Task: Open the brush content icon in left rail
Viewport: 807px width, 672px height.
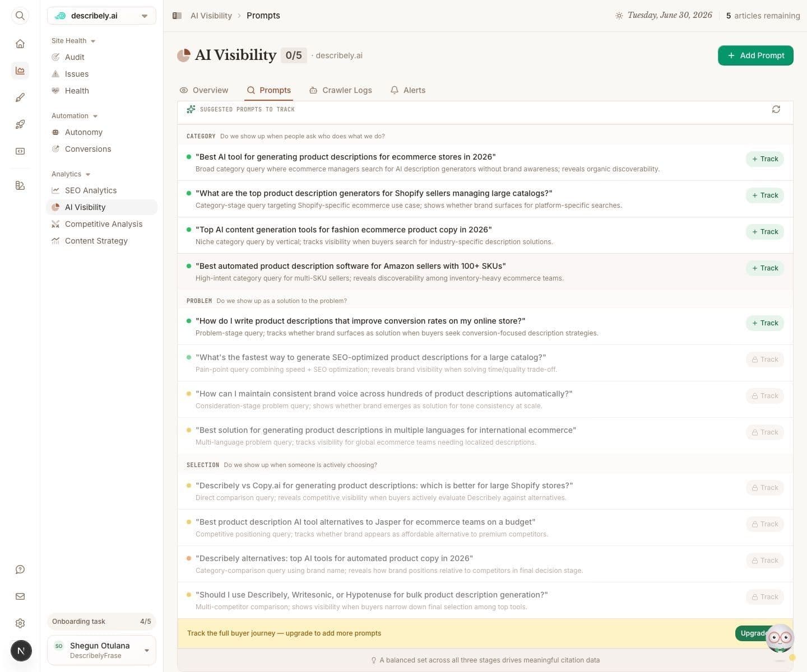Action: pyautogui.click(x=20, y=97)
